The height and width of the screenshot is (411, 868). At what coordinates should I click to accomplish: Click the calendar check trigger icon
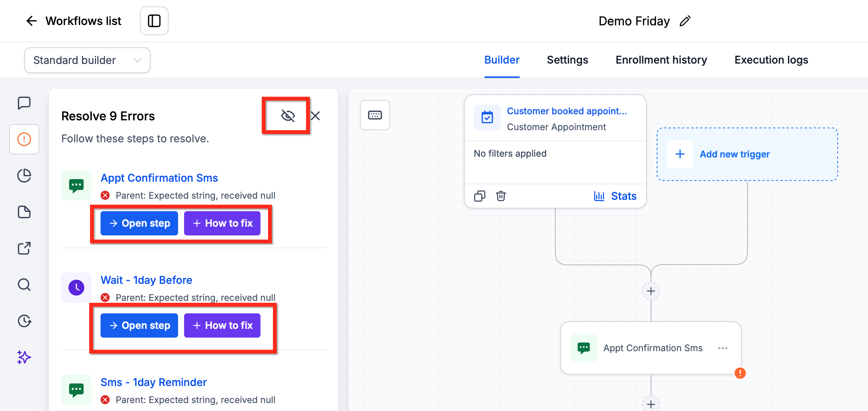tap(487, 118)
